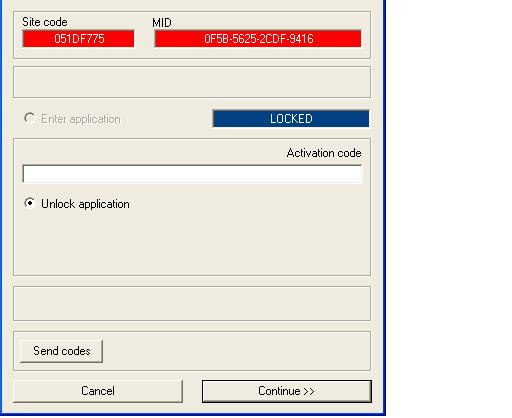The height and width of the screenshot is (418, 512).
Task: Click the Site code label
Action: [x=45, y=22]
